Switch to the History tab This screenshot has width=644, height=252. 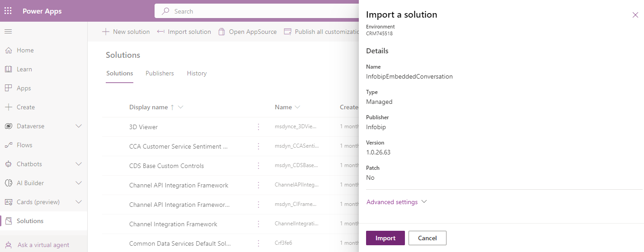point(197,73)
